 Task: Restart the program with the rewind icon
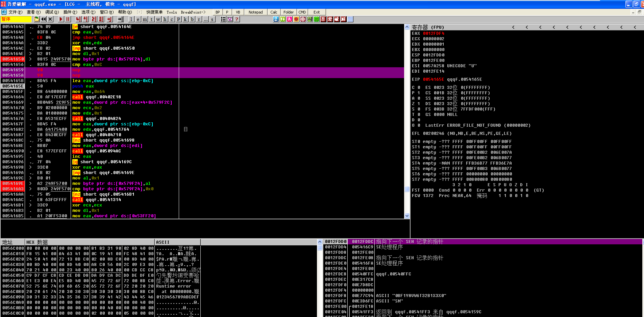44,19
